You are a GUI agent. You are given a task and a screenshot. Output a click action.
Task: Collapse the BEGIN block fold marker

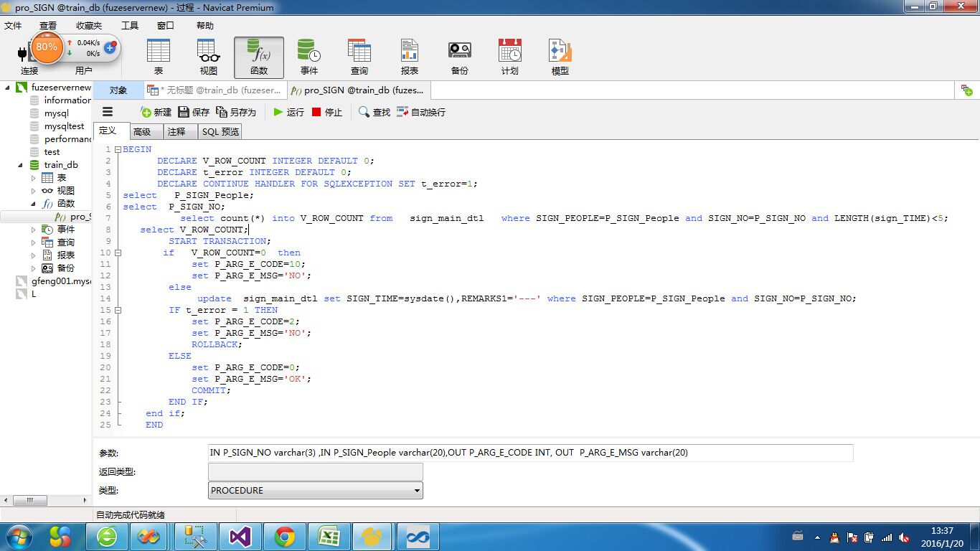click(118, 149)
